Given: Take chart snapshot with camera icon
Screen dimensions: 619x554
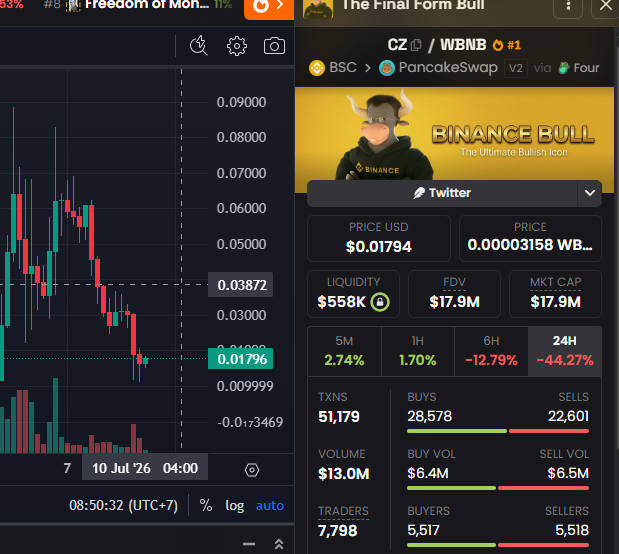Looking at the screenshot, I should pyautogui.click(x=274, y=46).
